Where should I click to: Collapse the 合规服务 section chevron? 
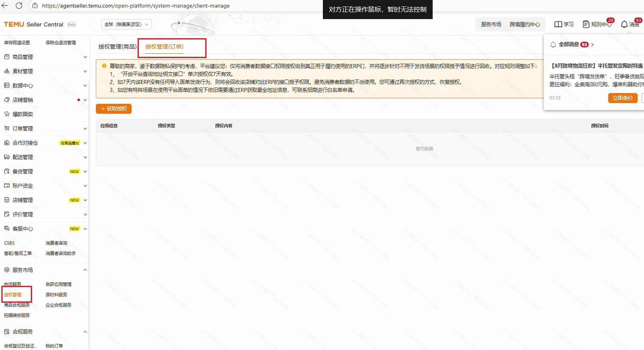click(x=85, y=331)
